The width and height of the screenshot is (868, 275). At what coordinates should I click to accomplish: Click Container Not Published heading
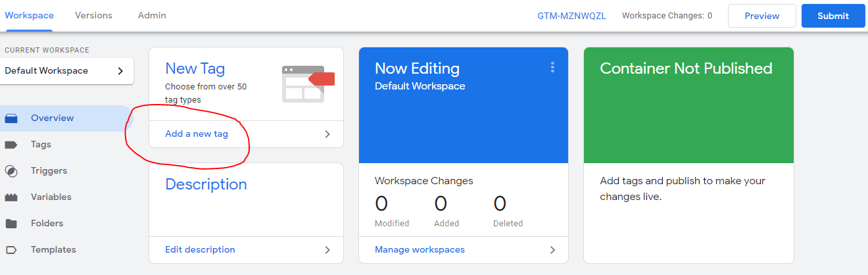click(686, 68)
